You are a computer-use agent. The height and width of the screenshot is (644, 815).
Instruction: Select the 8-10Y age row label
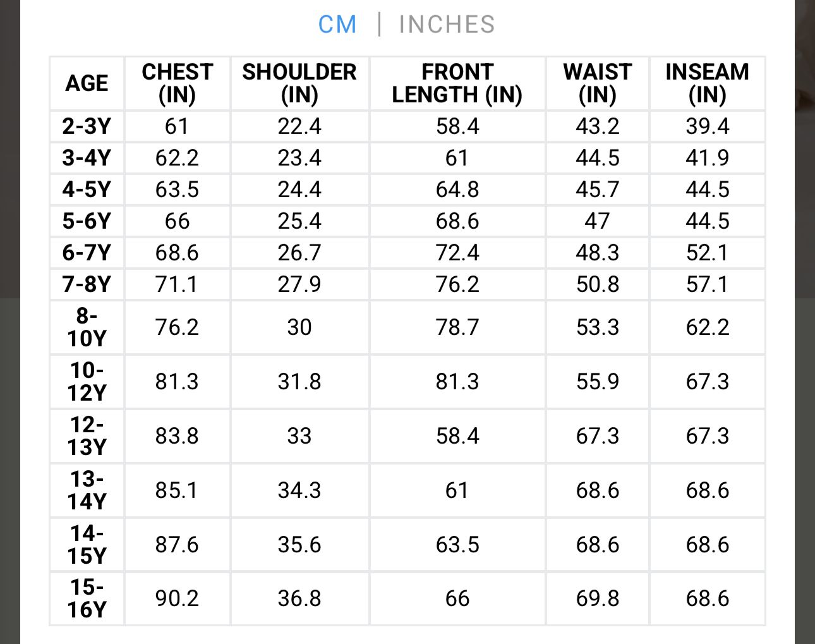87,327
